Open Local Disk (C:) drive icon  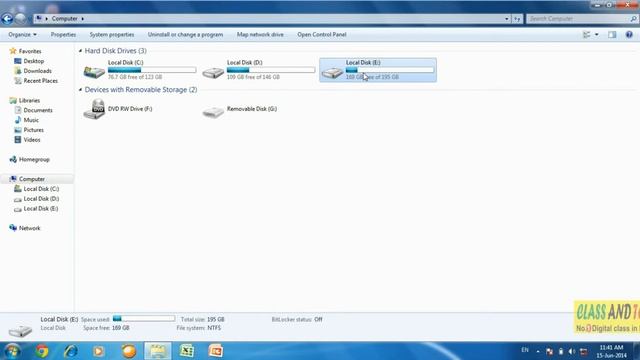pos(94,72)
